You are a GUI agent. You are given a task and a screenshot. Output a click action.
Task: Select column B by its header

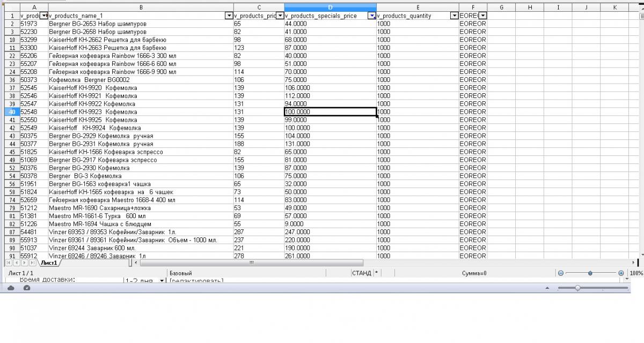tap(141, 8)
